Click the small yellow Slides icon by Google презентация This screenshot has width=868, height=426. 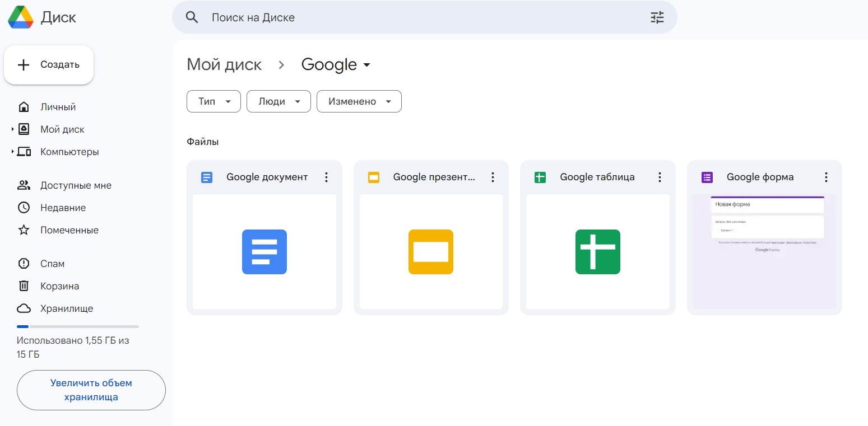(x=374, y=177)
